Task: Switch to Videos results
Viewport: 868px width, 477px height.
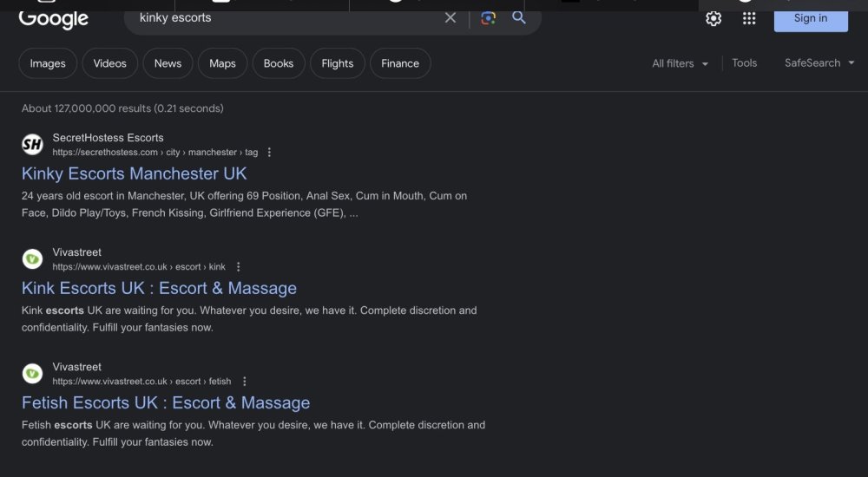Action: 109,63
